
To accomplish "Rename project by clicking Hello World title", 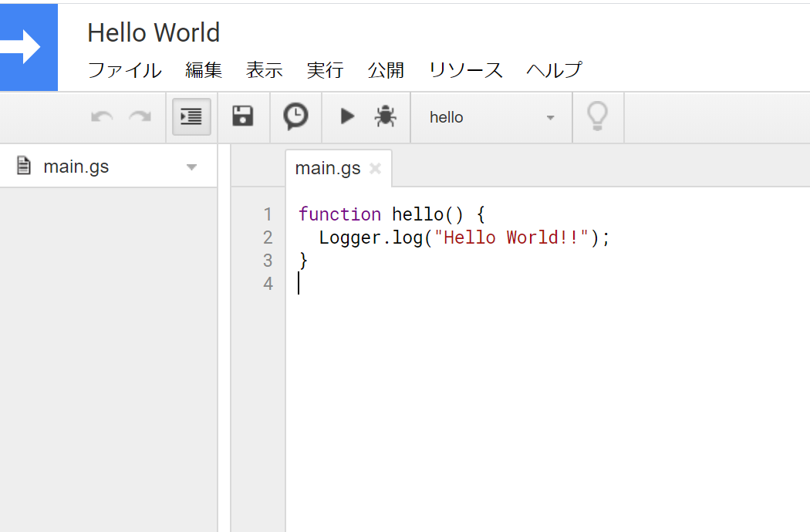I will point(154,32).
